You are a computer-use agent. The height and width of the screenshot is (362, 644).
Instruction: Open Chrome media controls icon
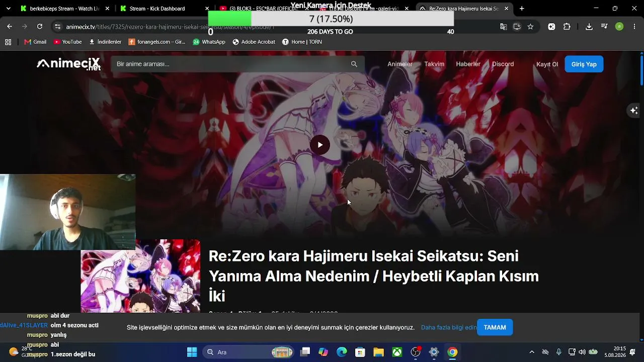coord(604,27)
